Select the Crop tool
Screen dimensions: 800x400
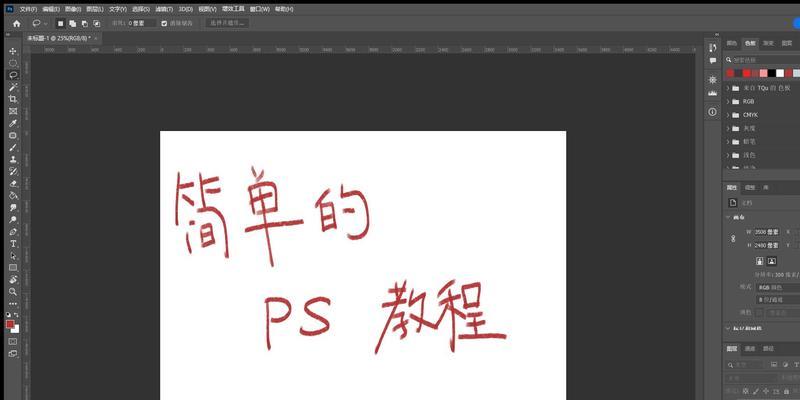pyautogui.click(x=13, y=99)
